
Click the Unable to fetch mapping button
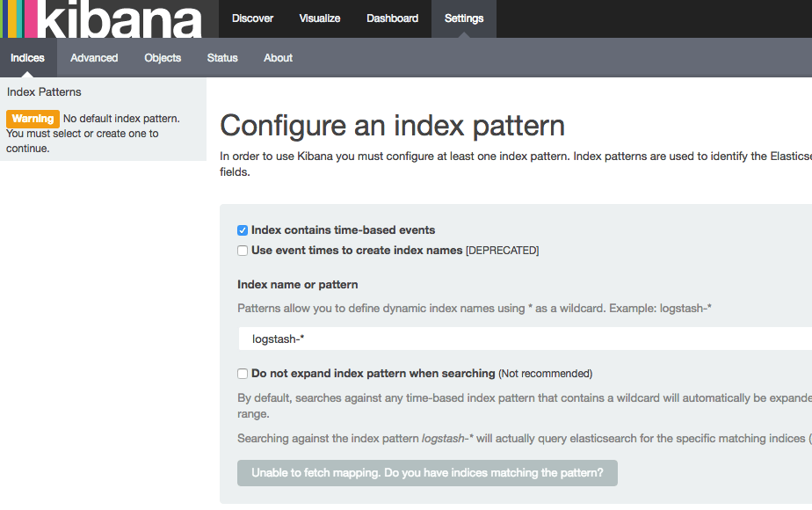tap(427, 473)
